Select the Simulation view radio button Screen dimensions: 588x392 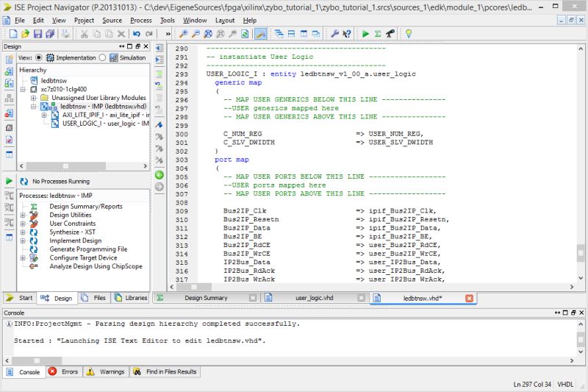click(102, 58)
